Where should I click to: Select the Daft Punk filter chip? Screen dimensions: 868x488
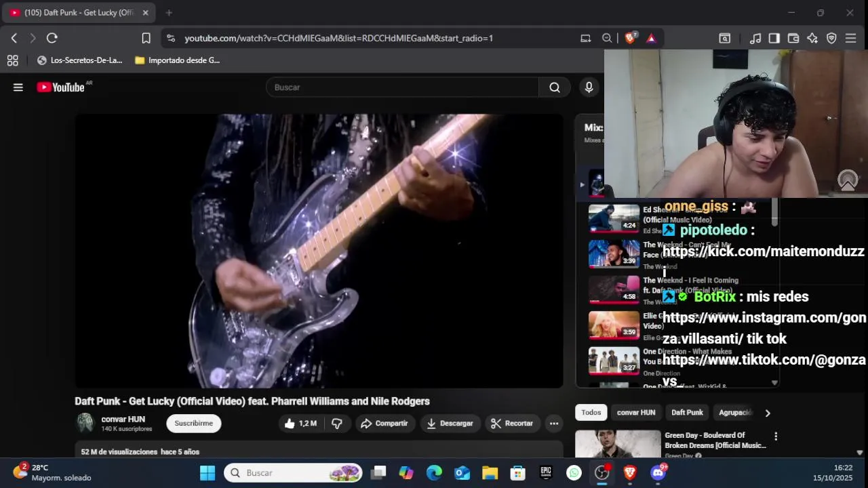point(687,412)
